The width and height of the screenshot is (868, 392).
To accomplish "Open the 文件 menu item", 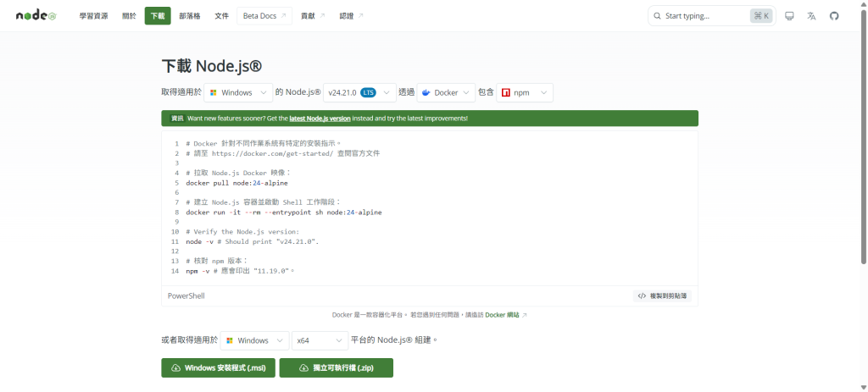I will [221, 16].
